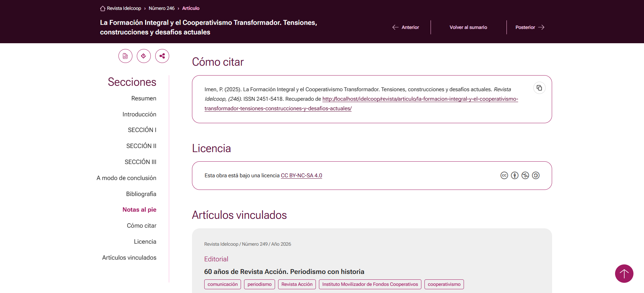Click the Revista Acción tag
The height and width of the screenshot is (293, 644).
point(297,284)
